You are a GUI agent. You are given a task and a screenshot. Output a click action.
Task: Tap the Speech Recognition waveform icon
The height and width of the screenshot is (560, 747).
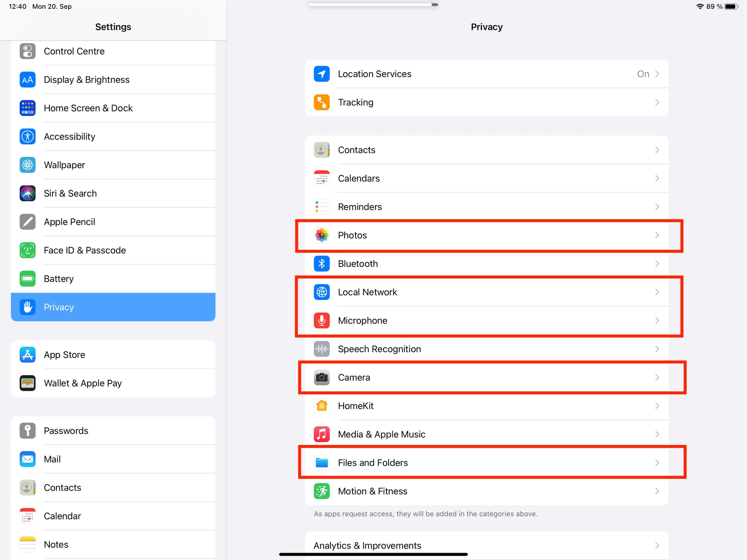(321, 349)
